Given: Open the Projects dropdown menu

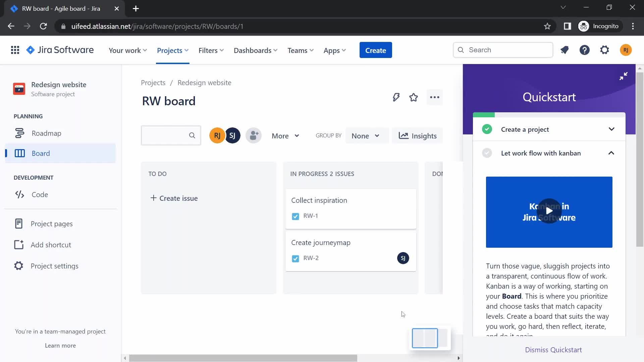Looking at the screenshot, I should click(x=173, y=50).
